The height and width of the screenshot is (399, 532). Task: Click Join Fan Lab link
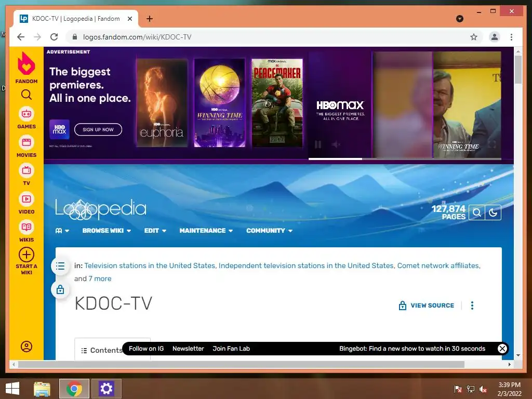231,349
